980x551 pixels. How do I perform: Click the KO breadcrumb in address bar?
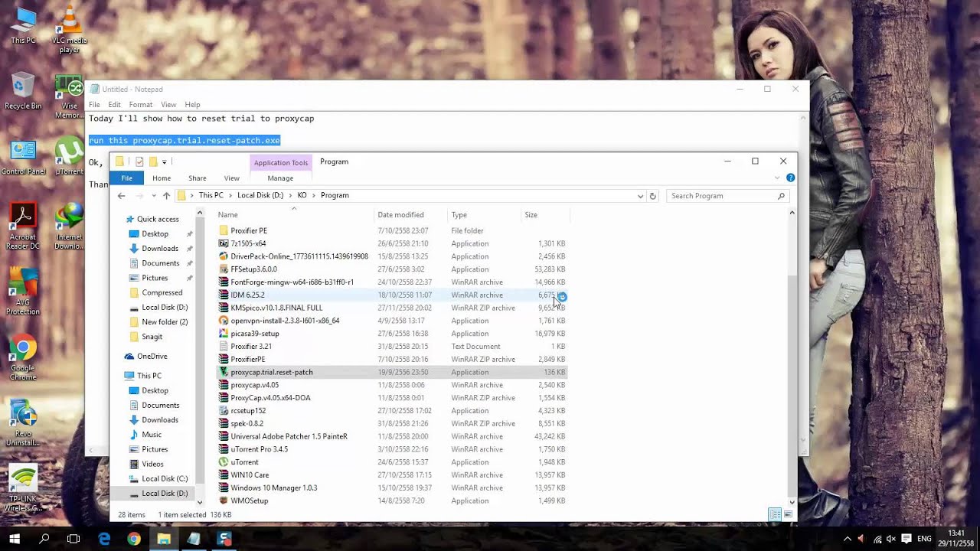(x=302, y=195)
